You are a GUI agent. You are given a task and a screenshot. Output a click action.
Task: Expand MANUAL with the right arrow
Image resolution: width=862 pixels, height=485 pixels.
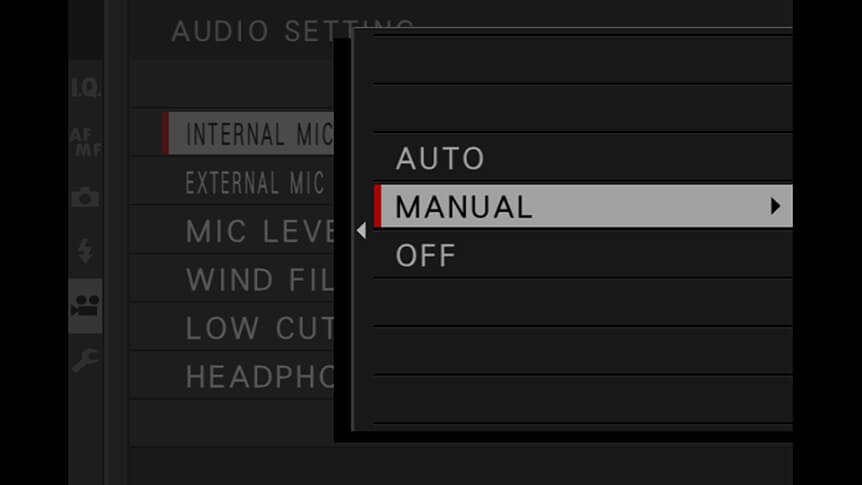[x=775, y=206]
